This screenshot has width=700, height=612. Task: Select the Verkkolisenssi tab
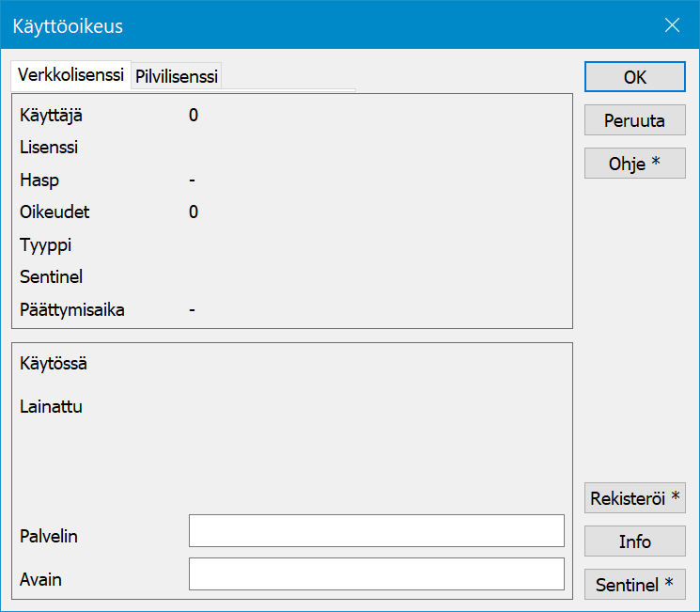coord(71,76)
